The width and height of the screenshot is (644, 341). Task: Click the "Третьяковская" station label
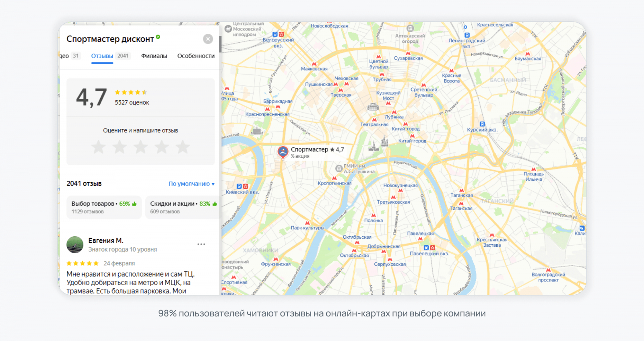tap(394, 202)
